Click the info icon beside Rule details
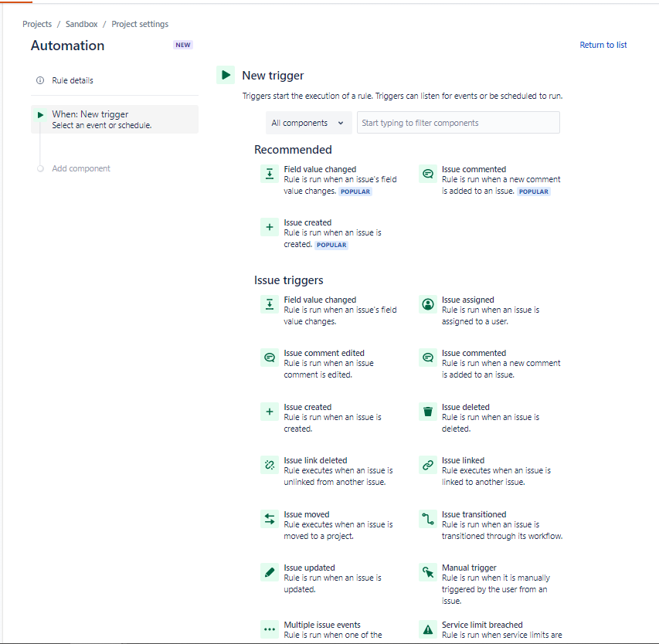This screenshot has height=644, width=659. coord(40,80)
